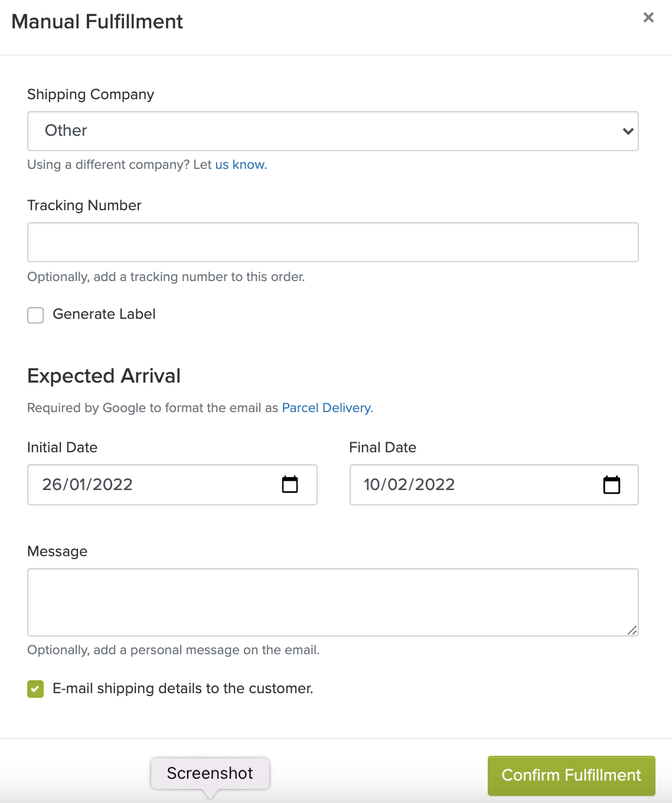Click the E-mail shipping details label text

[183, 688]
